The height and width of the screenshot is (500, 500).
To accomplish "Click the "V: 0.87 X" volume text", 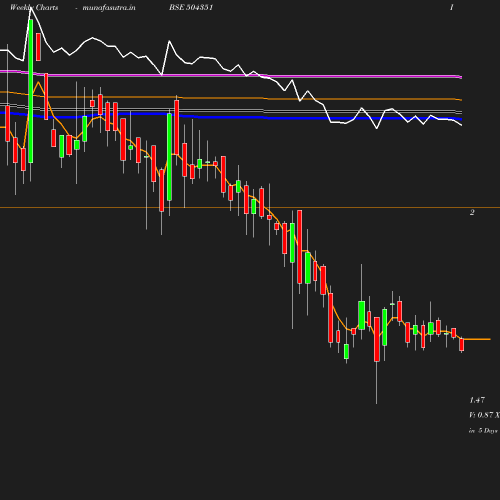I will [484, 415].
